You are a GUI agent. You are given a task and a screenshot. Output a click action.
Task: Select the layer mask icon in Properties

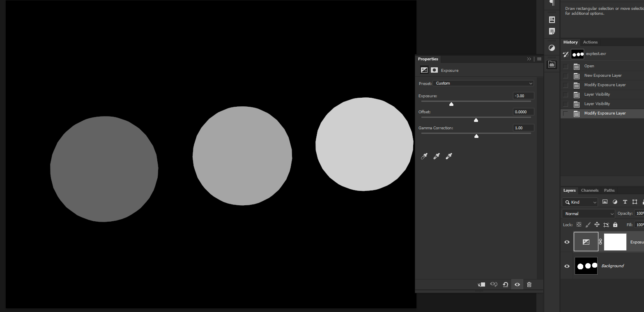[434, 70]
